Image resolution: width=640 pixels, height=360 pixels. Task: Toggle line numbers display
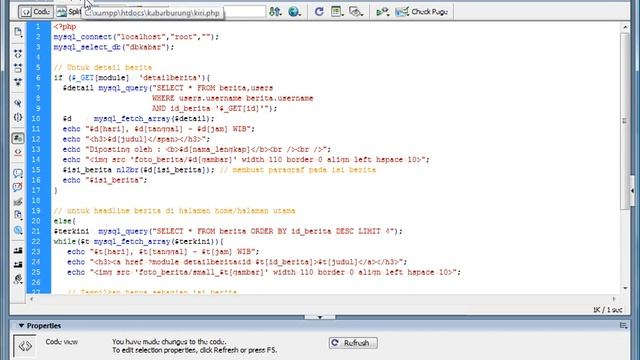pyautogui.click(x=18, y=138)
